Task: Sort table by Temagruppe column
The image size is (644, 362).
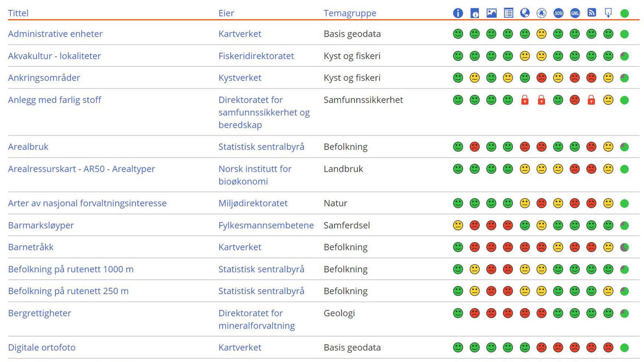Action: pyautogui.click(x=350, y=13)
